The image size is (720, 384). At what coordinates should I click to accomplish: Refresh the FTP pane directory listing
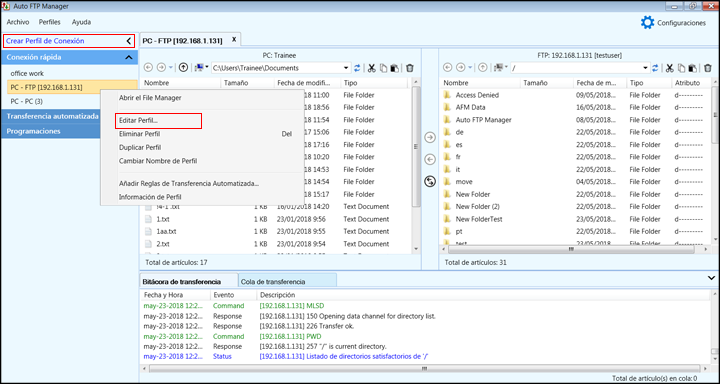click(x=655, y=68)
